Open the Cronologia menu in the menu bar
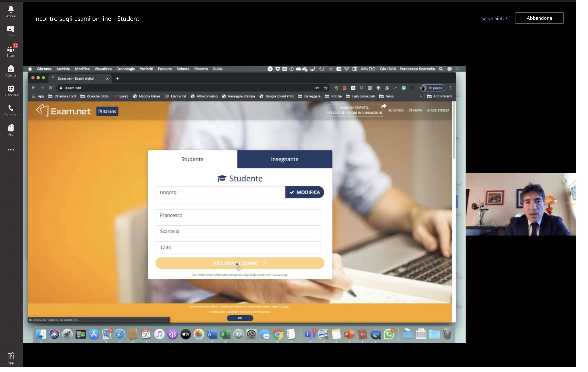 pyautogui.click(x=125, y=69)
